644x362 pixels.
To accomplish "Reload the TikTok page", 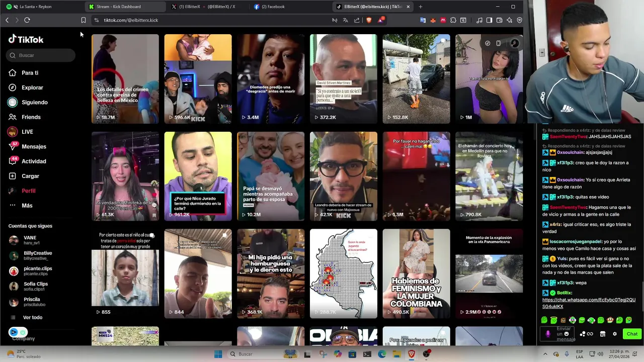I will (27, 20).
